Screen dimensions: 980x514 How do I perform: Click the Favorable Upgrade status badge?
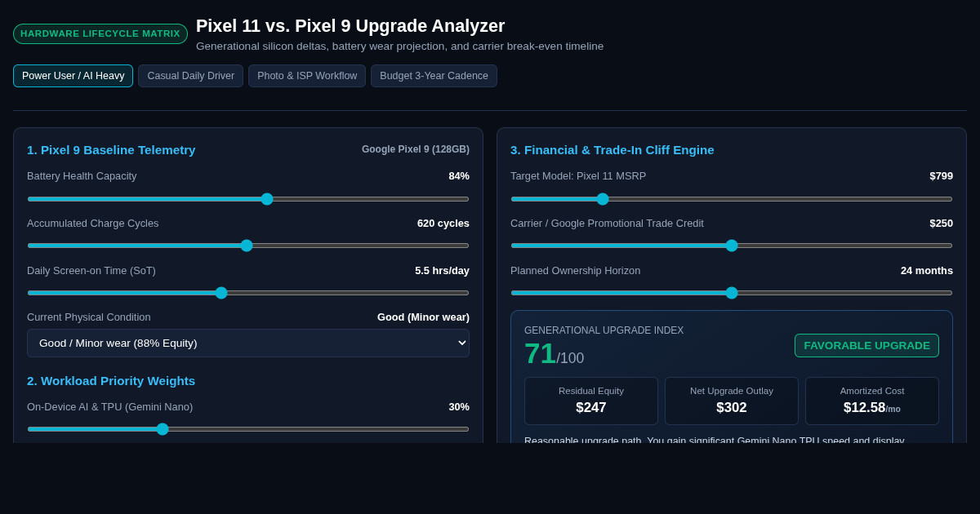(866, 345)
